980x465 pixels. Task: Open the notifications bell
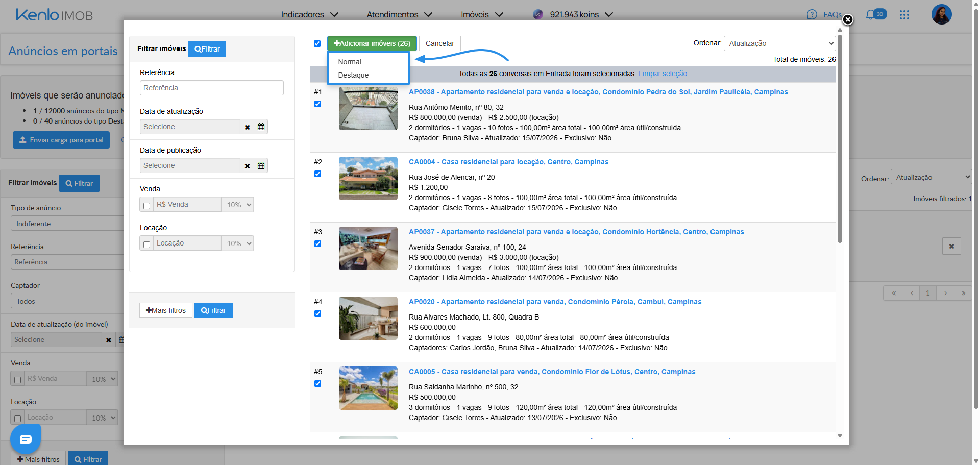870,15
